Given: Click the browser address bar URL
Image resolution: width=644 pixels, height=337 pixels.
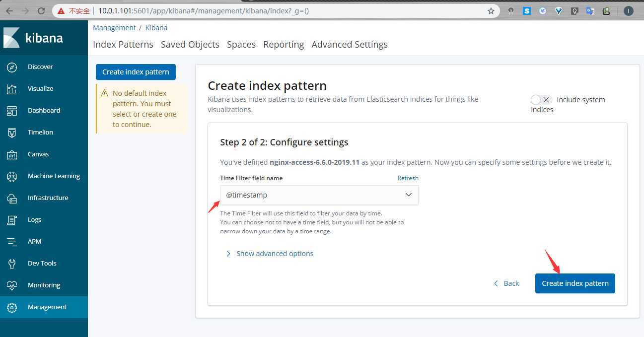Looking at the screenshot, I should pos(204,10).
